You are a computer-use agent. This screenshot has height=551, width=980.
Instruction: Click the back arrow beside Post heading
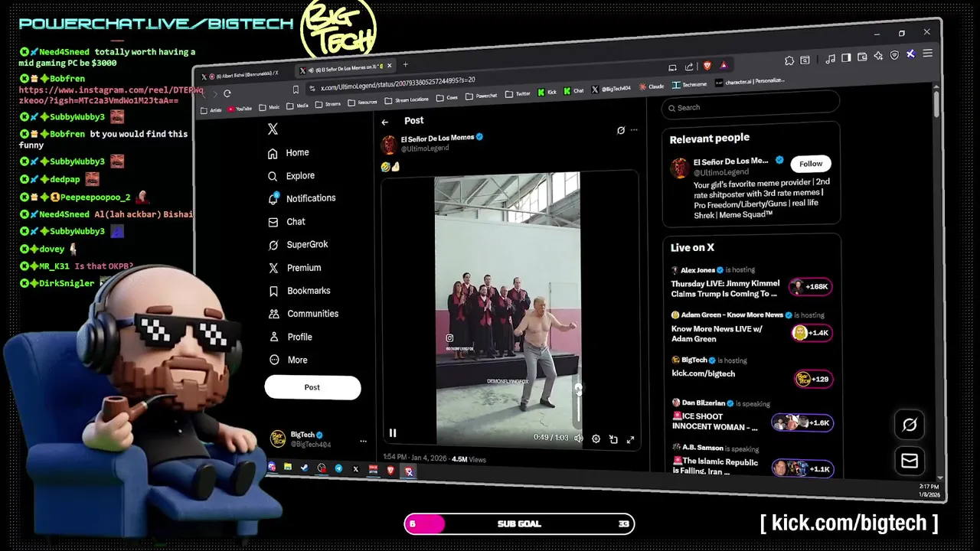tap(385, 122)
